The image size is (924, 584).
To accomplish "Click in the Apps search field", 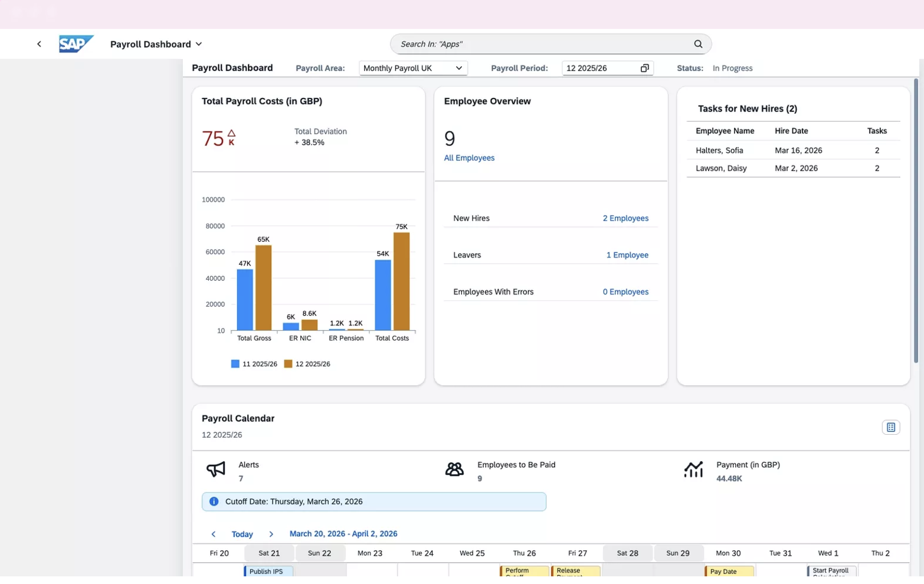I will pyautogui.click(x=543, y=44).
